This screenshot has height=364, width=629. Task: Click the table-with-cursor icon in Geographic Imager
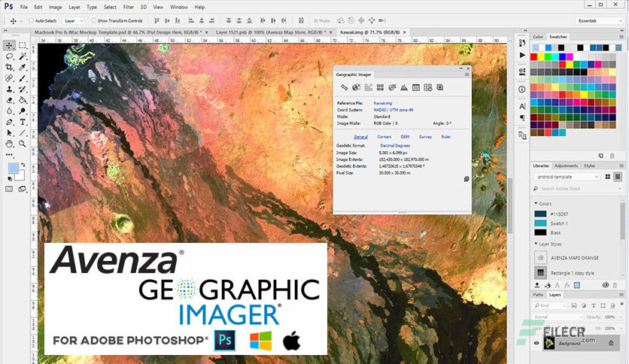pyautogui.click(x=428, y=87)
